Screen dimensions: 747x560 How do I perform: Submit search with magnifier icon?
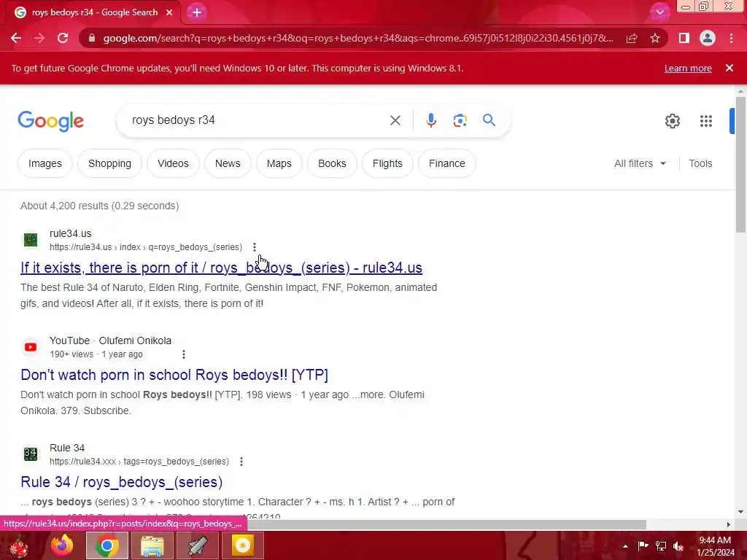tap(489, 120)
